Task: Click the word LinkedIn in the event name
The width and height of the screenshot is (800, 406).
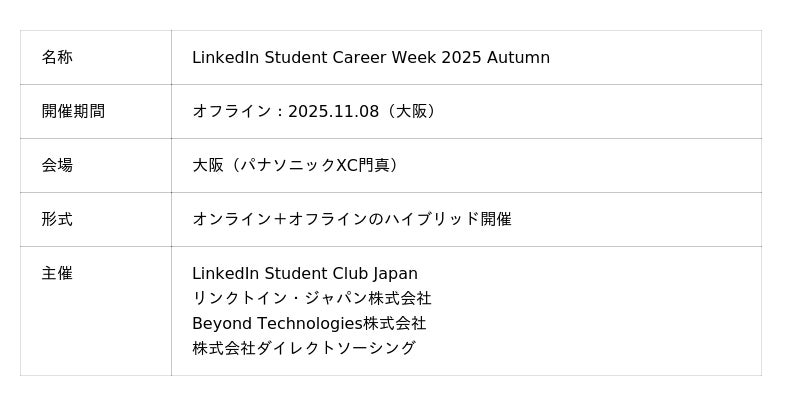Action: (225, 58)
